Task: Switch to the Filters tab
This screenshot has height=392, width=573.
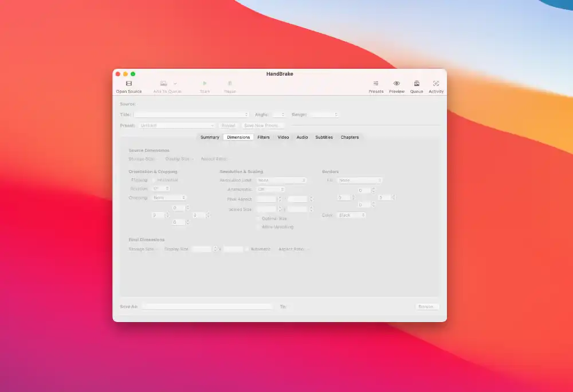Action: coord(264,138)
